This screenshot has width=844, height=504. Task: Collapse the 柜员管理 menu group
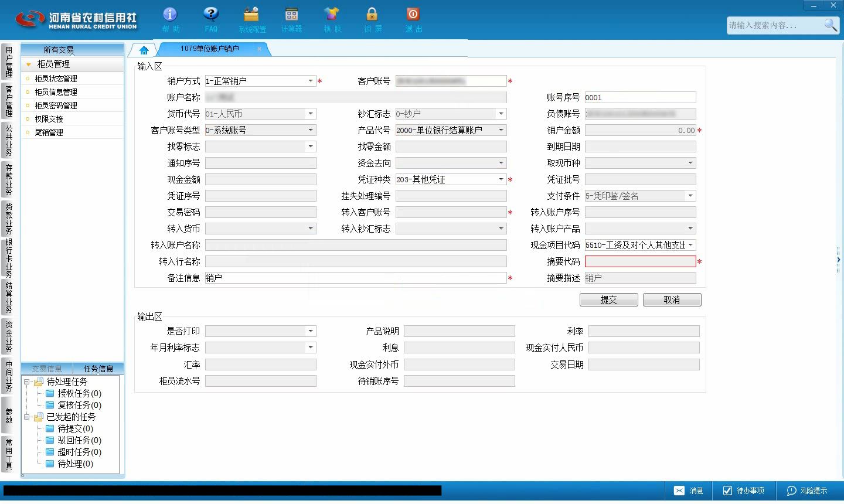(x=29, y=64)
